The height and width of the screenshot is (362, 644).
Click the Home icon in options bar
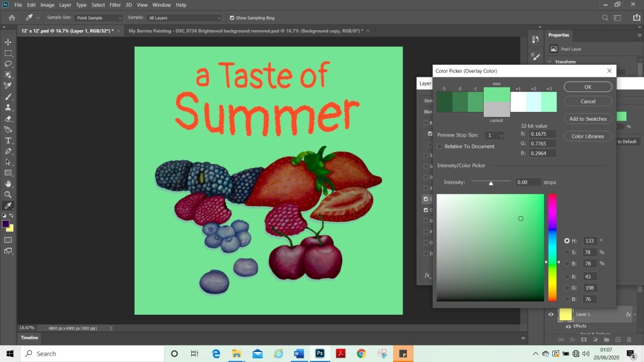[x=12, y=18]
